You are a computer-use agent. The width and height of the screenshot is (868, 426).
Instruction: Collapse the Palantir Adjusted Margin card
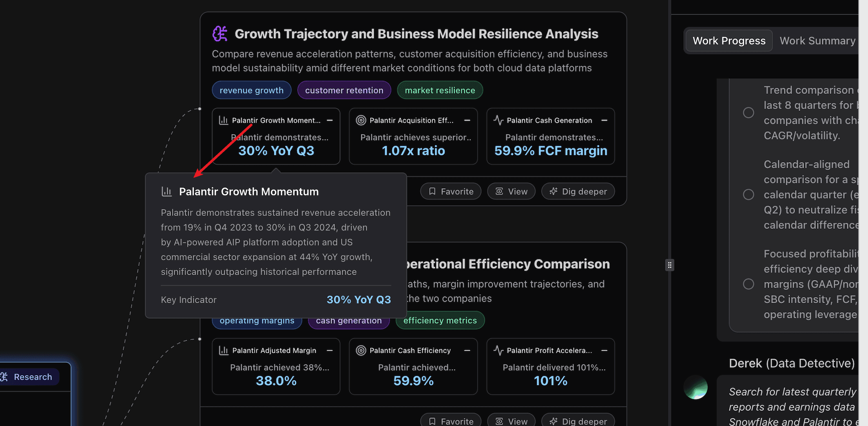pyautogui.click(x=330, y=351)
